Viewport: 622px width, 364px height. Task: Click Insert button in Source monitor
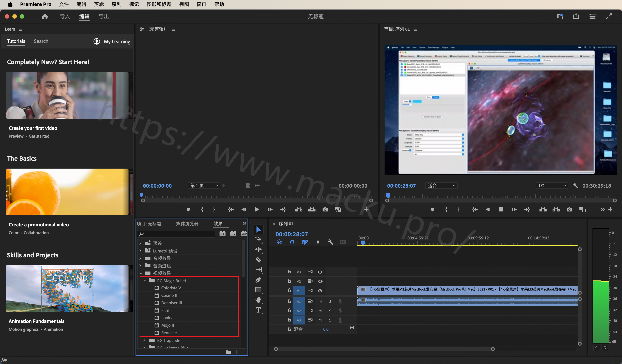[x=299, y=209]
